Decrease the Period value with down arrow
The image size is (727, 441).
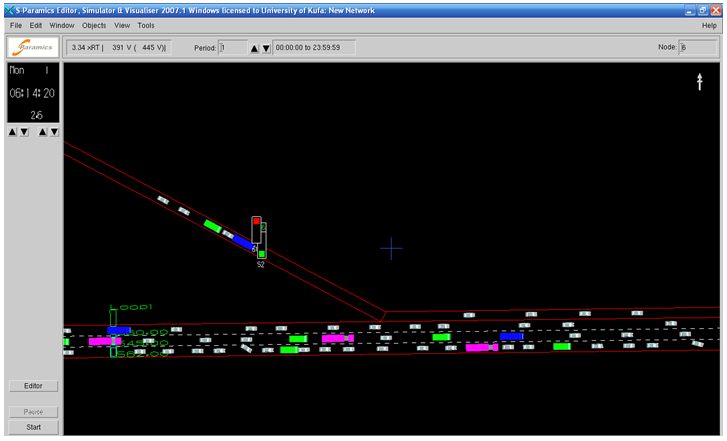coord(266,48)
